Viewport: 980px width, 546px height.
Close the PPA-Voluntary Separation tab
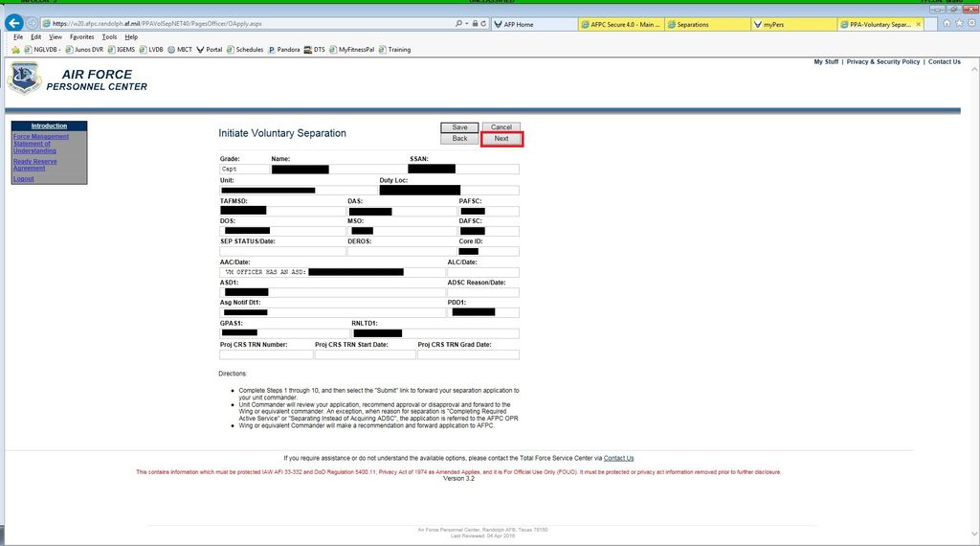click(918, 24)
